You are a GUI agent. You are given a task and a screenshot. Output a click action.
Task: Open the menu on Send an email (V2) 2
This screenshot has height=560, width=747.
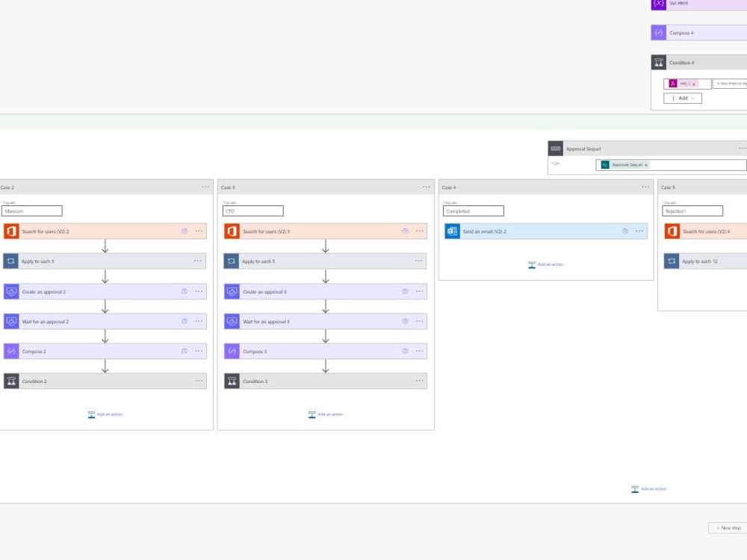pyautogui.click(x=639, y=231)
